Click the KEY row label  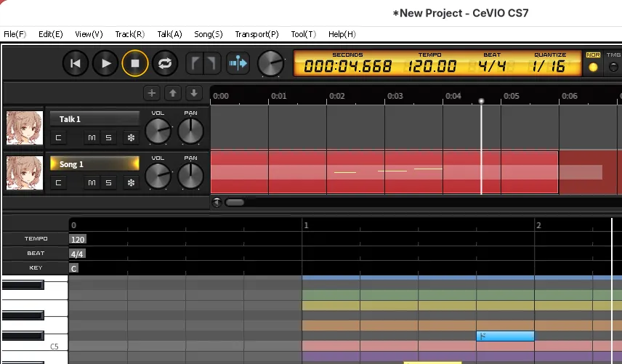coord(36,267)
